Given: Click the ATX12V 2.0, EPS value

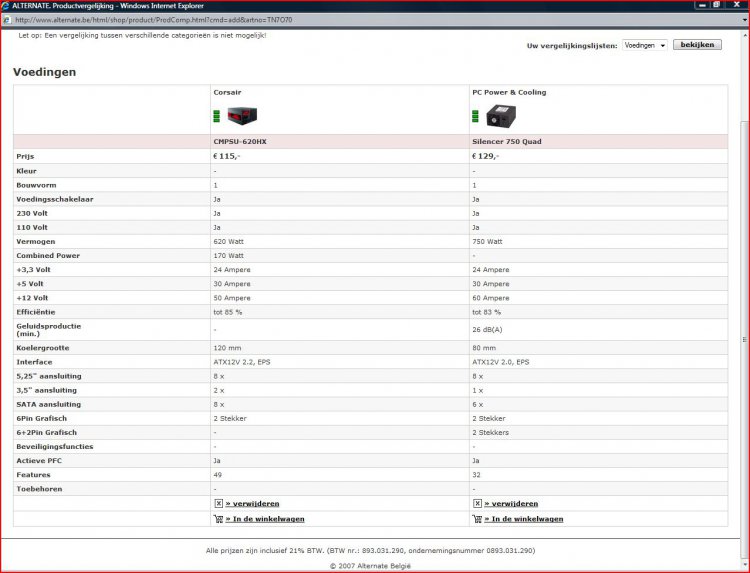Looking at the screenshot, I should (500, 362).
